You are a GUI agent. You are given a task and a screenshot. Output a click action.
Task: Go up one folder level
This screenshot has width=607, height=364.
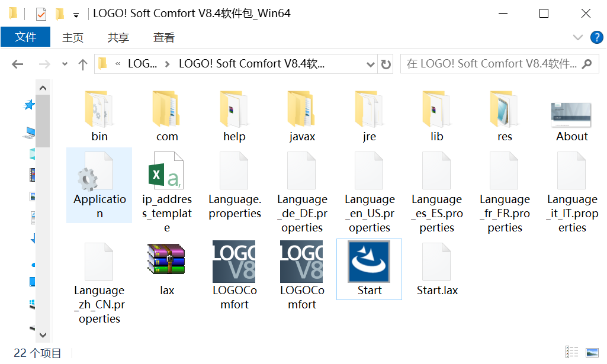click(82, 64)
